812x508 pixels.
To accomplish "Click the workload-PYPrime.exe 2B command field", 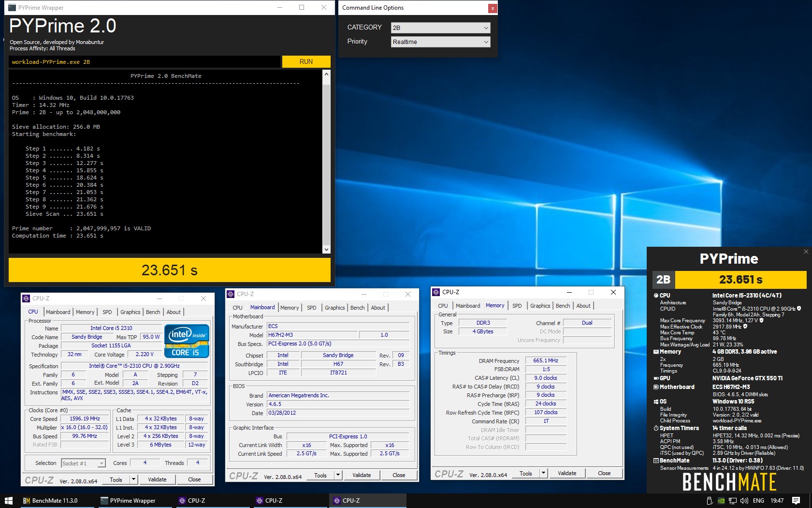I will (x=144, y=62).
